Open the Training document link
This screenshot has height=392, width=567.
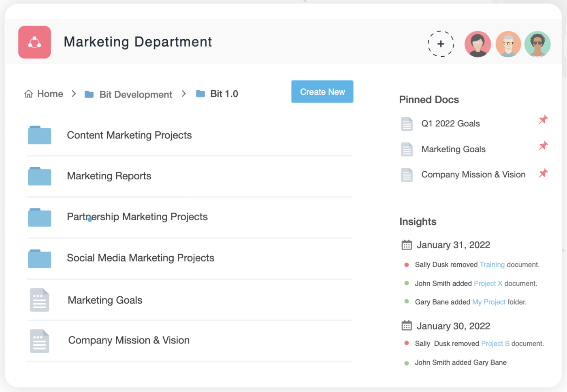(492, 265)
